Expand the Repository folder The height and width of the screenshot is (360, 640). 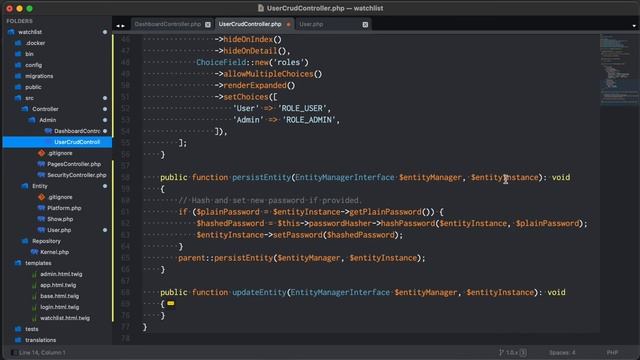point(46,241)
